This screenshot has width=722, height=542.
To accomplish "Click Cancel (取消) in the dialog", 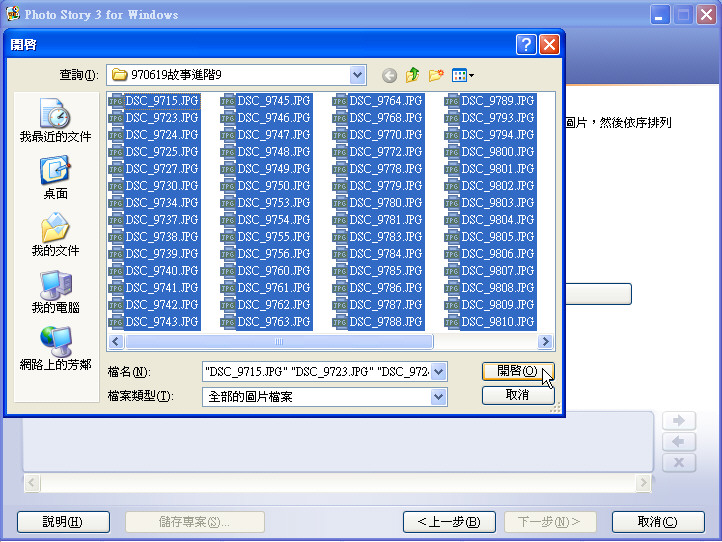I will 517,395.
